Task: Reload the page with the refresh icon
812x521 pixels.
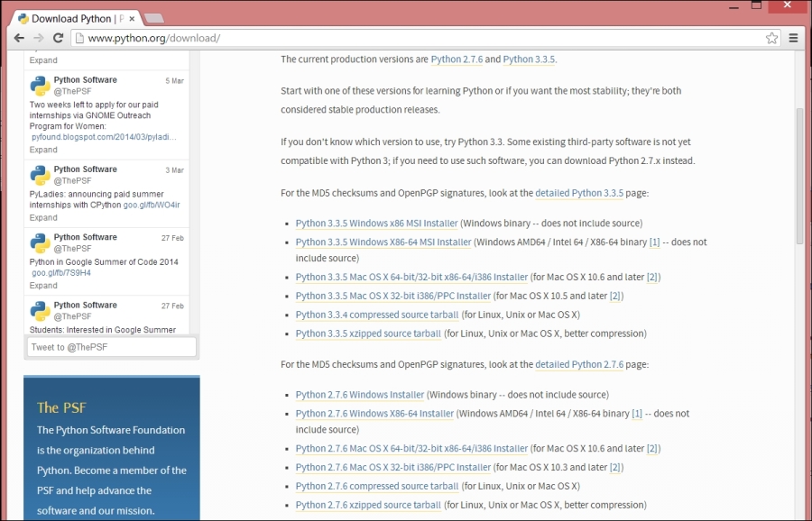Action: click(58, 38)
